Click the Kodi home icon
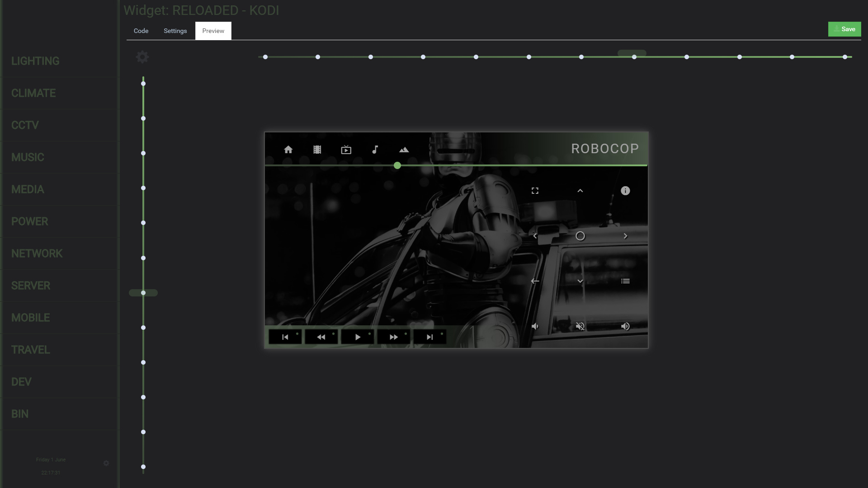Viewport: 868px width, 488px height. (x=288, y=150)
